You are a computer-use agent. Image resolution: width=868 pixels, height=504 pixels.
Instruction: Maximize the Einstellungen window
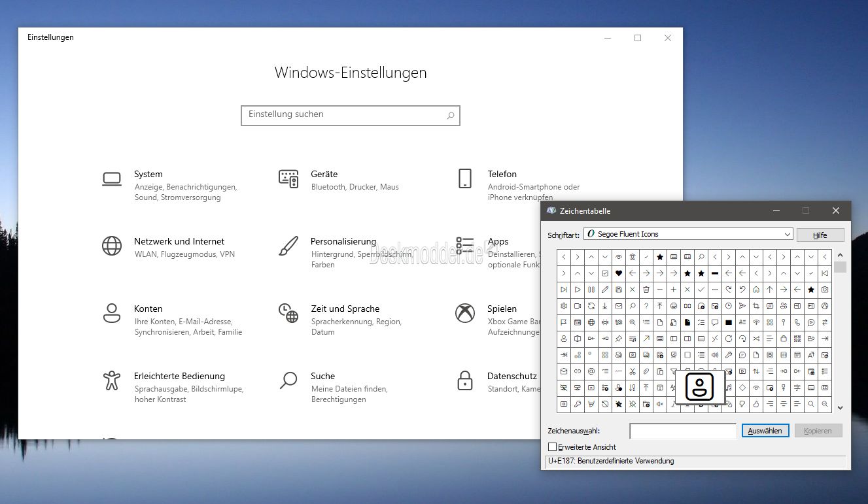coord(638,38)
